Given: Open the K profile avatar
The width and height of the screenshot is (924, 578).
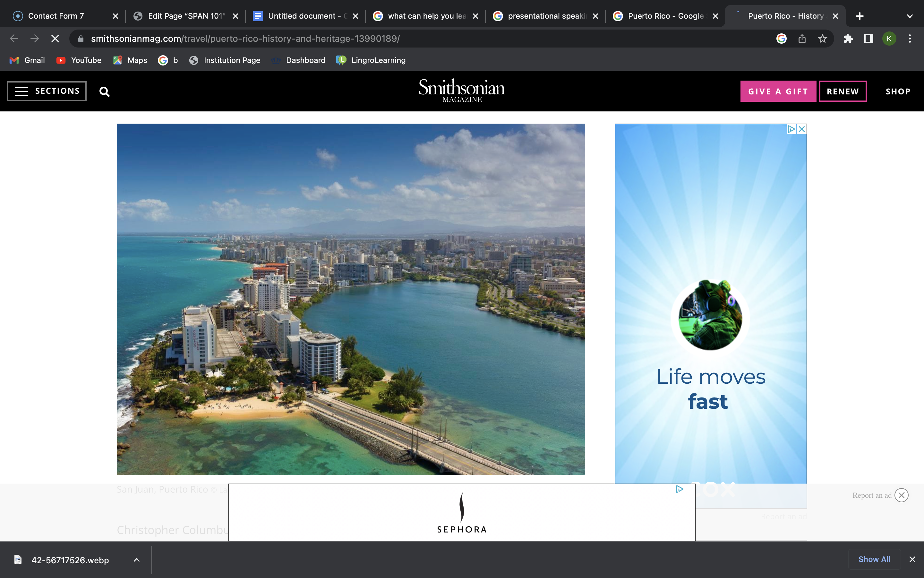Looking at the screenshot, I should tap(889, 39).
